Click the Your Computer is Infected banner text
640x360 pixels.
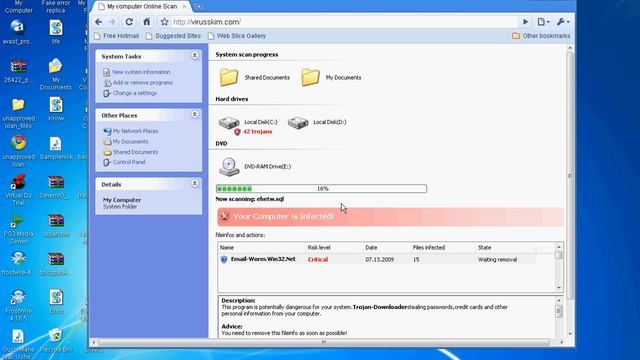pos(284,216)
